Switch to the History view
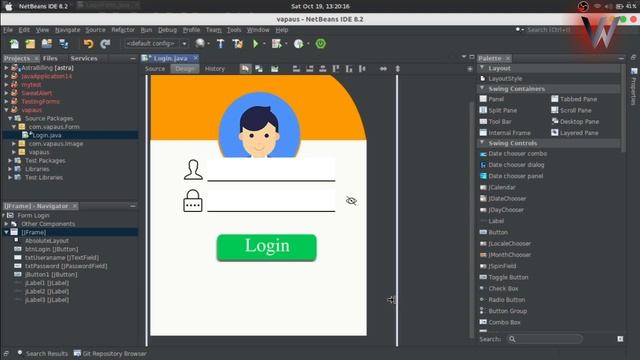 [215, 69]
